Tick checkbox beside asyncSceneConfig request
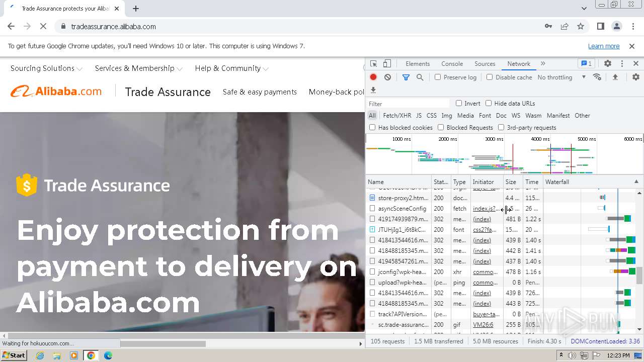 pos(372,208)
